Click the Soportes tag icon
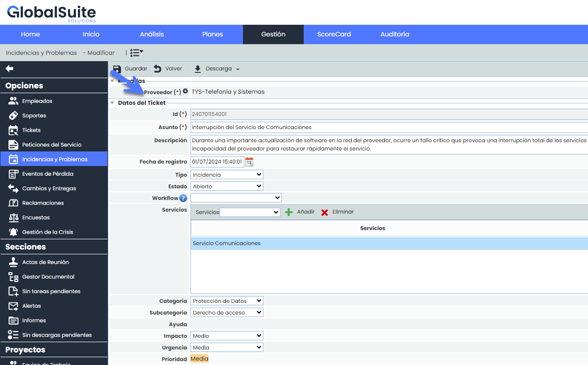The image size is (588, 365). click(x=14, y=116)
